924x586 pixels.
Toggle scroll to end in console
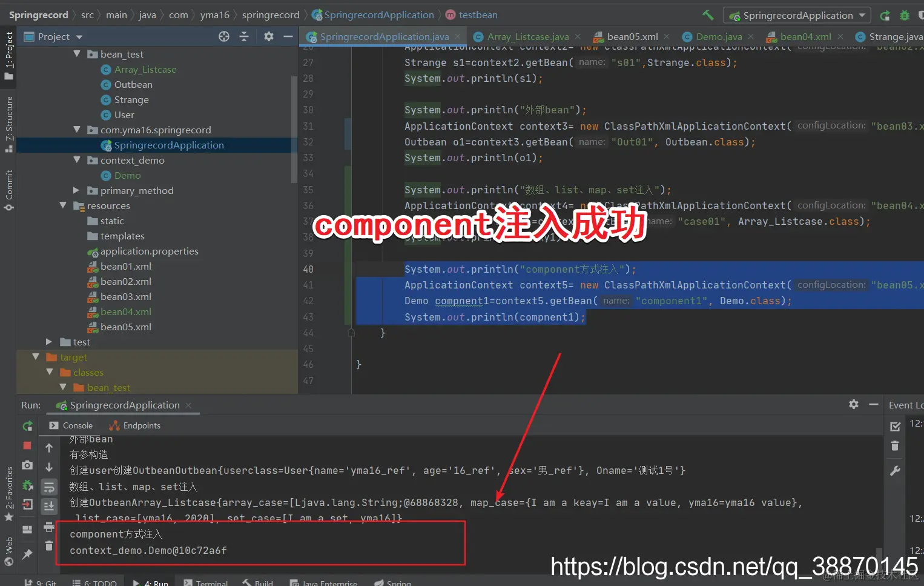49,506
